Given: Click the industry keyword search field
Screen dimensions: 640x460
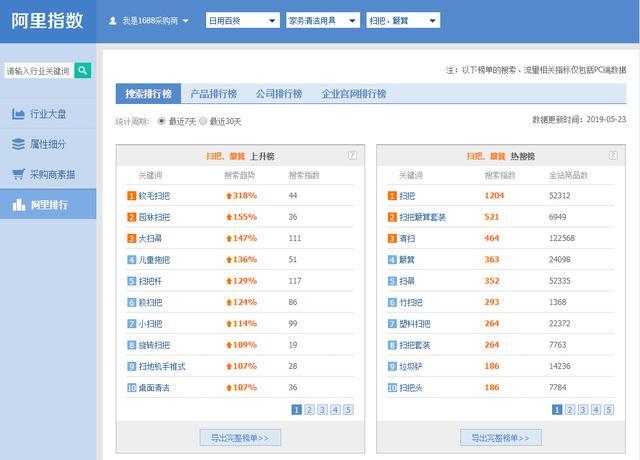Looking at the screenshot, I should (x=39, y=71).
